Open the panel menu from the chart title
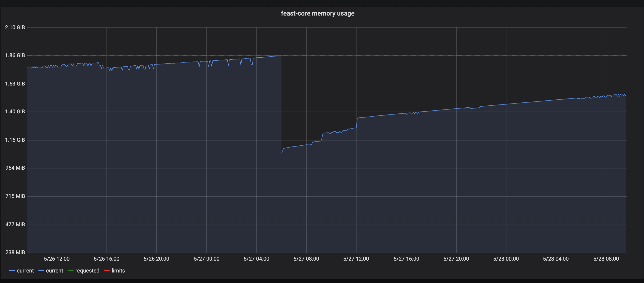 click(x=318, y=13)
